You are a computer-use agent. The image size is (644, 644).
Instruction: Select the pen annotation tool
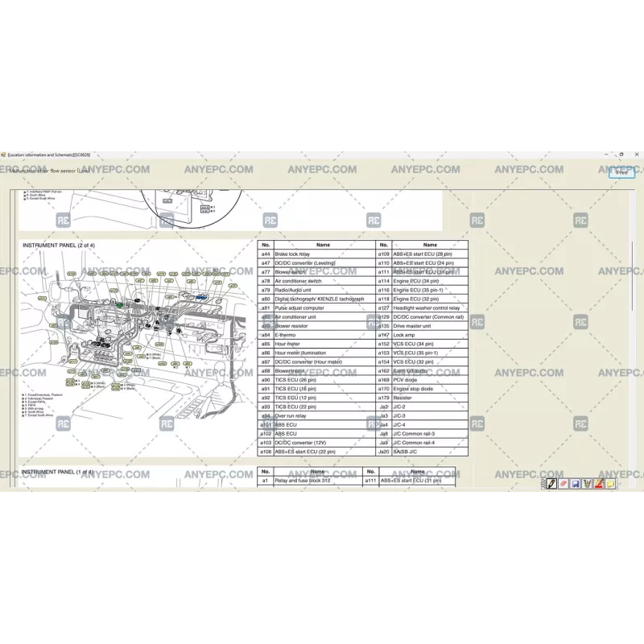click(552, 483)
